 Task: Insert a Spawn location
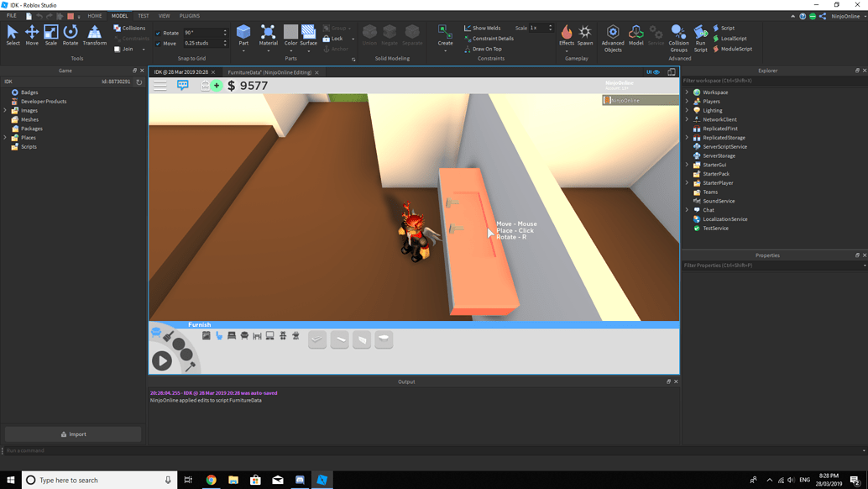(x=585, y=35)
